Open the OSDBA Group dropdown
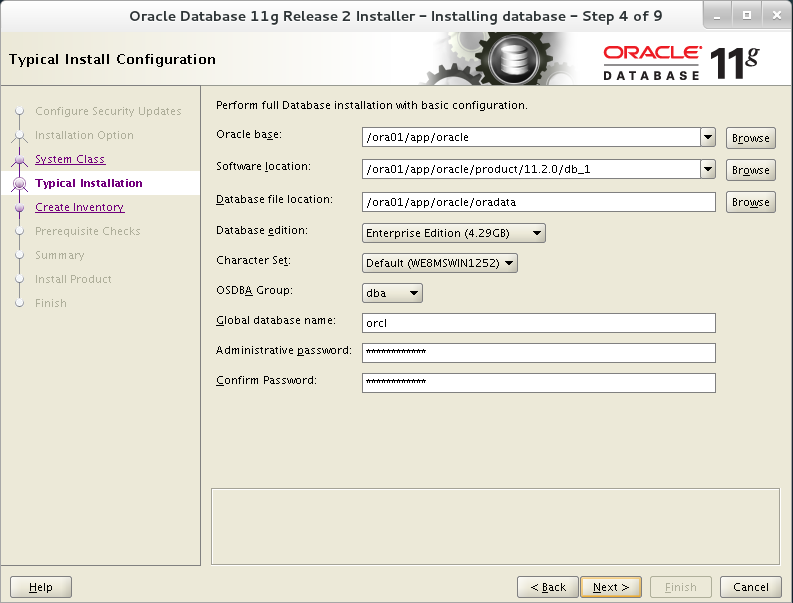 click(392, 293)
